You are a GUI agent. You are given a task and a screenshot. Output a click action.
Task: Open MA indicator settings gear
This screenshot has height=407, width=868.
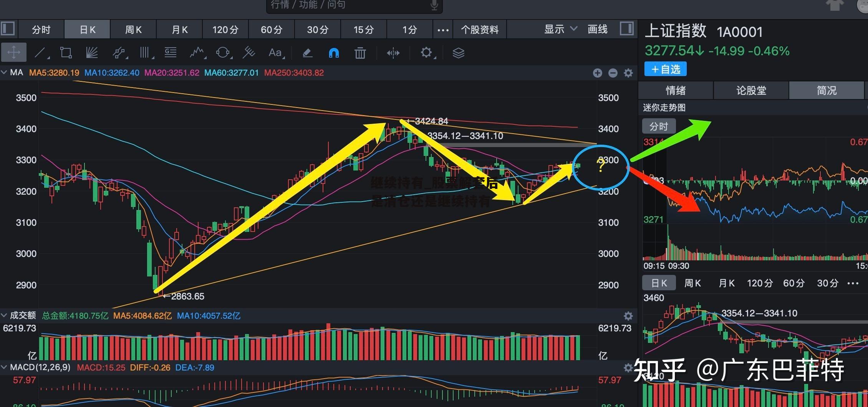click(x=628, y=73)
